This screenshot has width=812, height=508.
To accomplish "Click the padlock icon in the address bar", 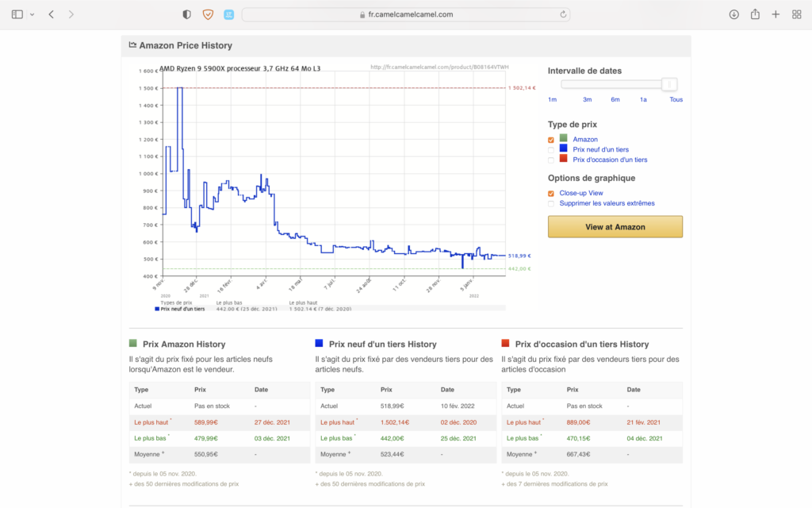I will pos(362,14).
